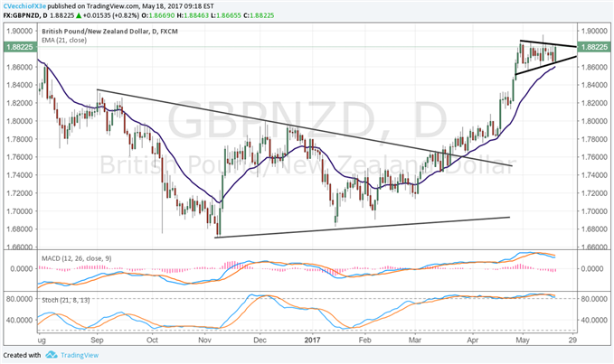Click 1.72000 on the left price axis
This screenshot has height=364, width=614.
point(19,193)
